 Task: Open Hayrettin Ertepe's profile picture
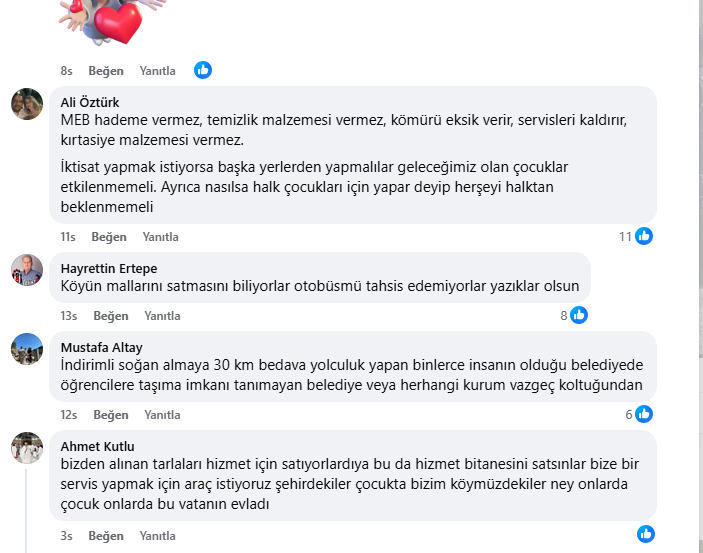pos(27,270)
